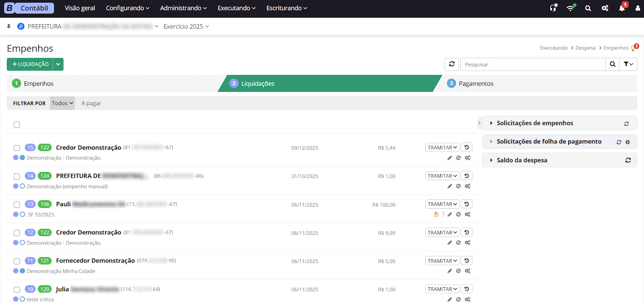Click the refresh list button beside search
This screenshot has width=644, height=305.
pos(452,64)
